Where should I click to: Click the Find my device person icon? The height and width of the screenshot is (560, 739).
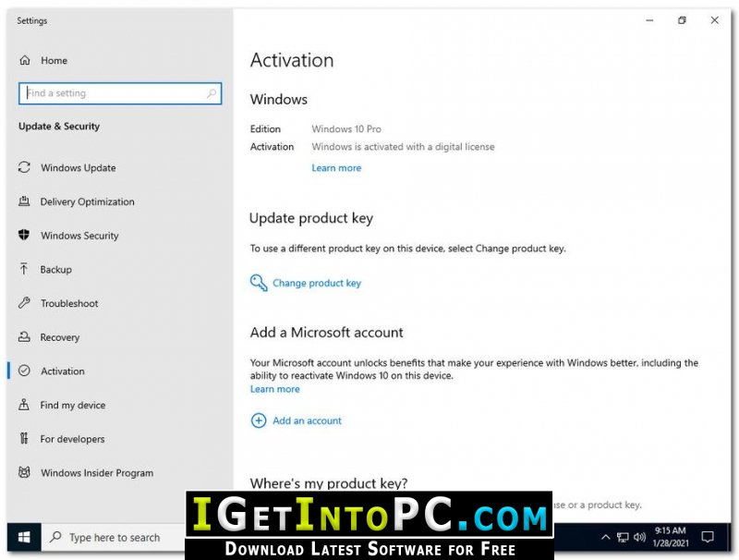24,405
